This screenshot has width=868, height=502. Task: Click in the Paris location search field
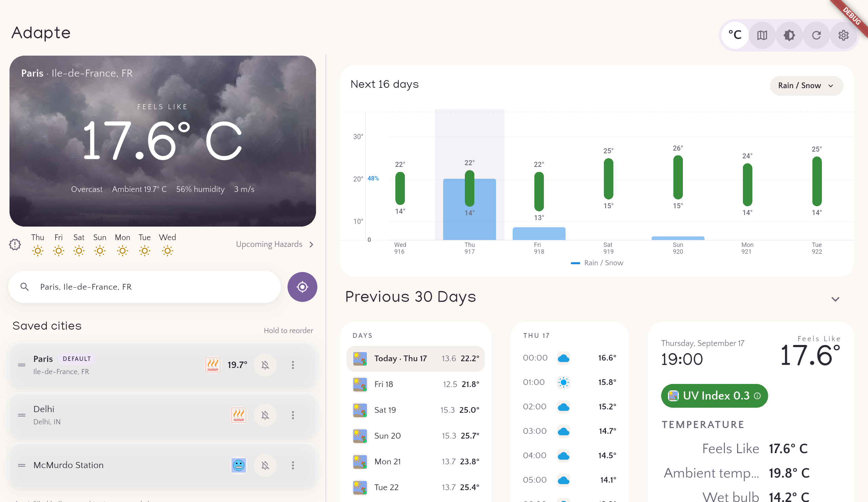pos(144,287)
